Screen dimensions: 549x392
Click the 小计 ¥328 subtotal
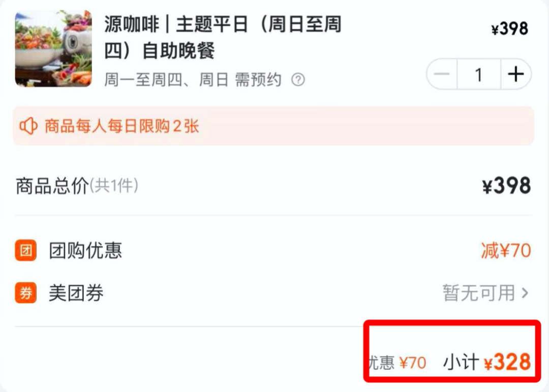coord(487,362)
